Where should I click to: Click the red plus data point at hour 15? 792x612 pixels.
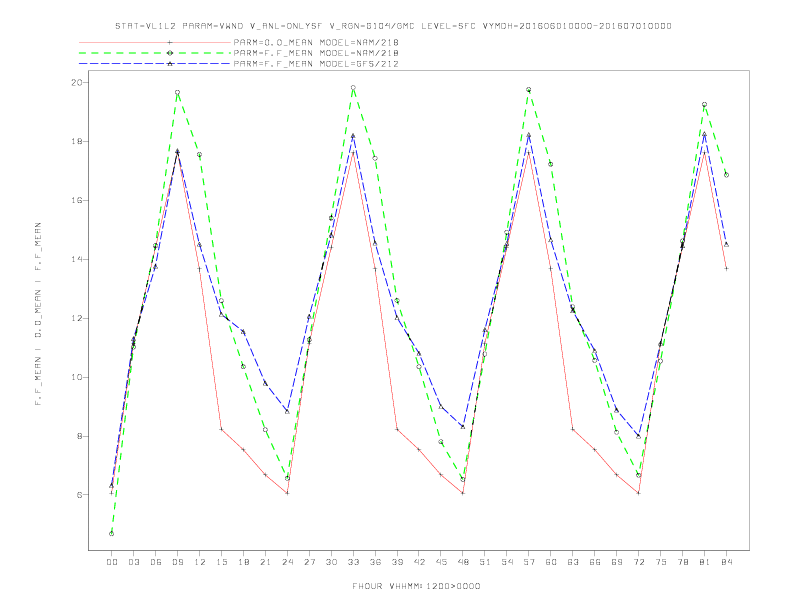point(221,429)
